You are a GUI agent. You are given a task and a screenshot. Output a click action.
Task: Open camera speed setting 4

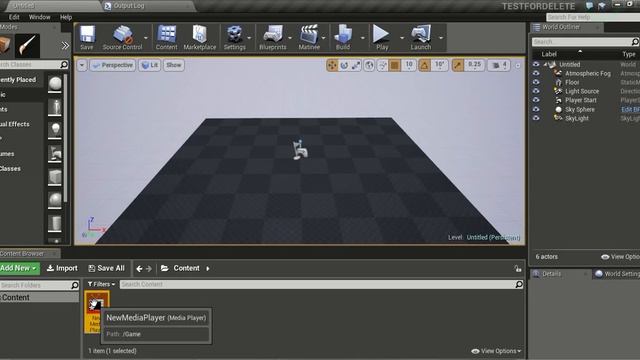(499, 65)
